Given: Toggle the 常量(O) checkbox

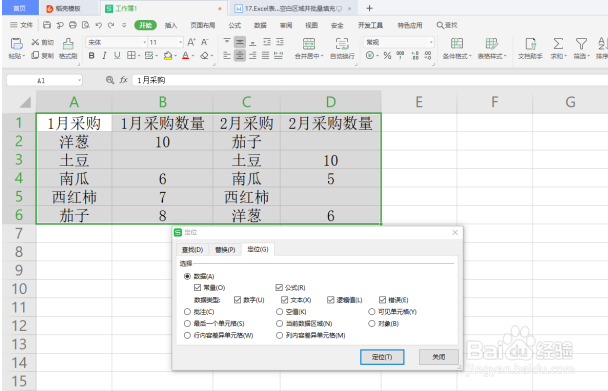Looking at the screenshot, I should 197,287.
